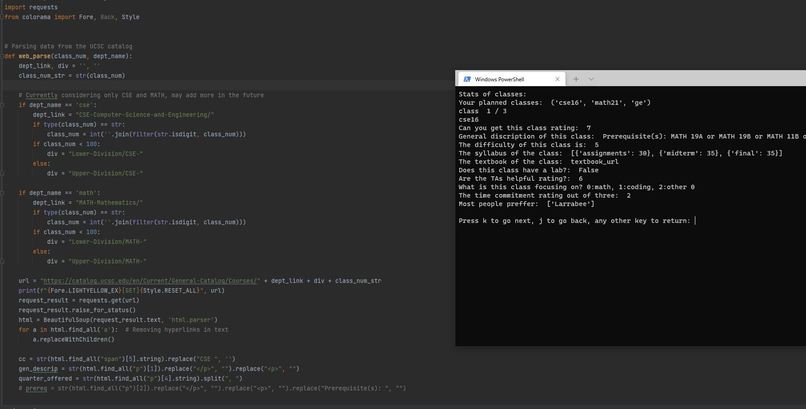Image resolution: width=806 pixels, height=409 pixels.
Task: Click the 'Your planned classes:' terminal line
Action: (555, 103)
